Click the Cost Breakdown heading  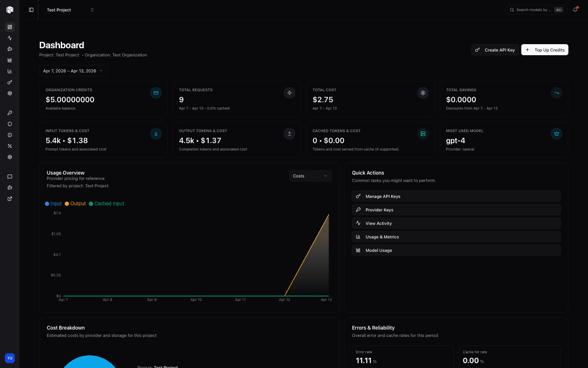point(66,328)
